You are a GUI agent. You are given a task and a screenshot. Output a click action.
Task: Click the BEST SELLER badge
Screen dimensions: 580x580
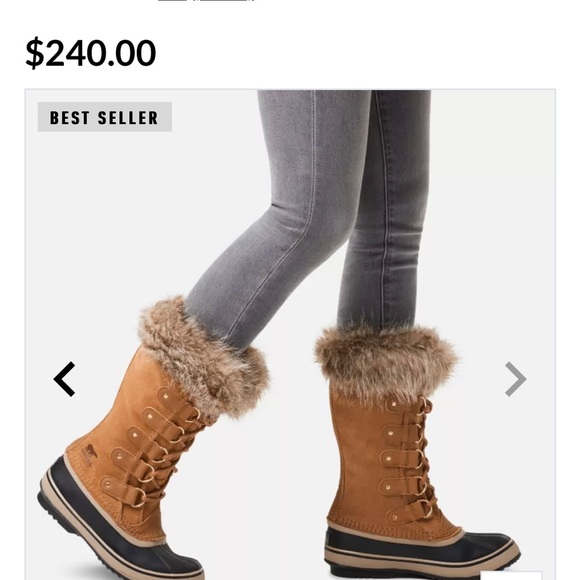[x=105, y=117]
